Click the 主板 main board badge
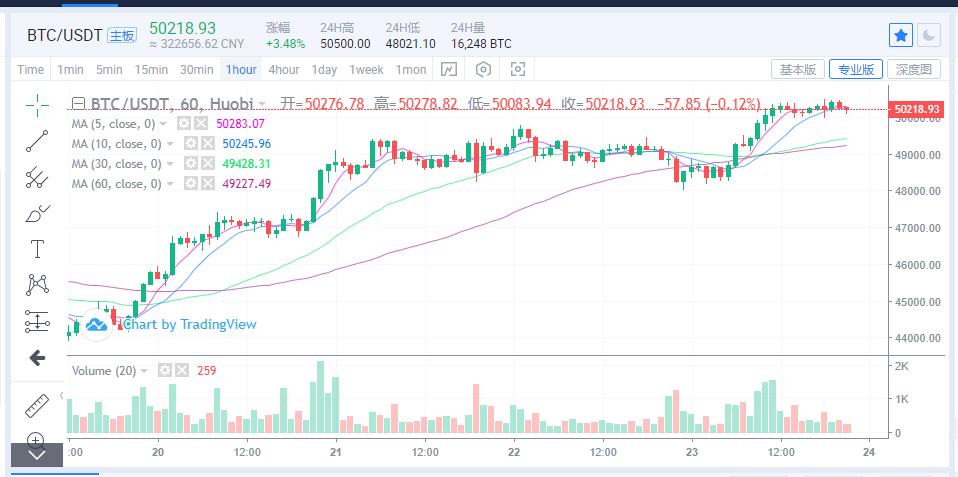 122,35
